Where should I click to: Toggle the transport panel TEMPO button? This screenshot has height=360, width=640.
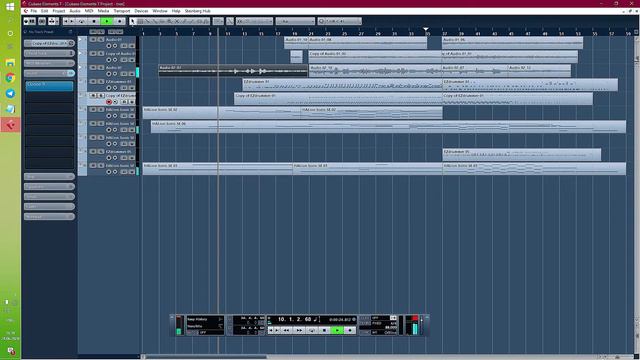pos(364,323)
